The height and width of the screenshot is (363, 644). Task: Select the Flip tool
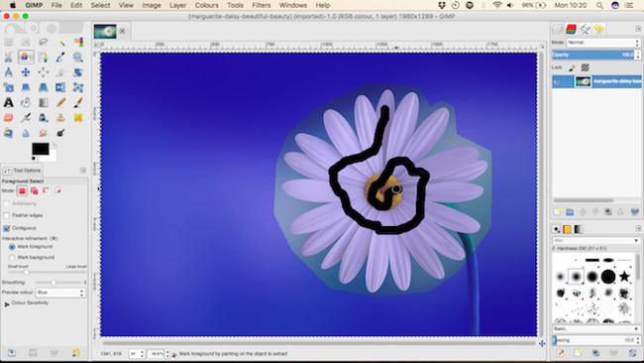(60, 87)
